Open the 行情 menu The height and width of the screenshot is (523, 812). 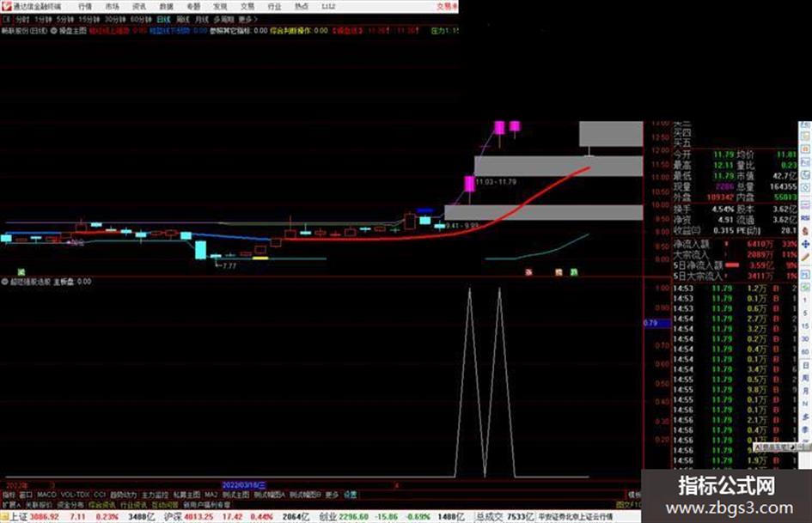85,6
